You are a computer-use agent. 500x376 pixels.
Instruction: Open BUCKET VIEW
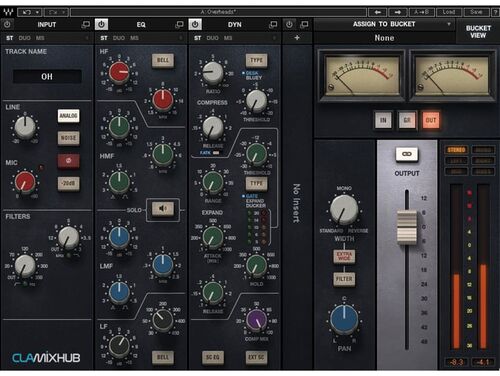(x=478, y=32)
